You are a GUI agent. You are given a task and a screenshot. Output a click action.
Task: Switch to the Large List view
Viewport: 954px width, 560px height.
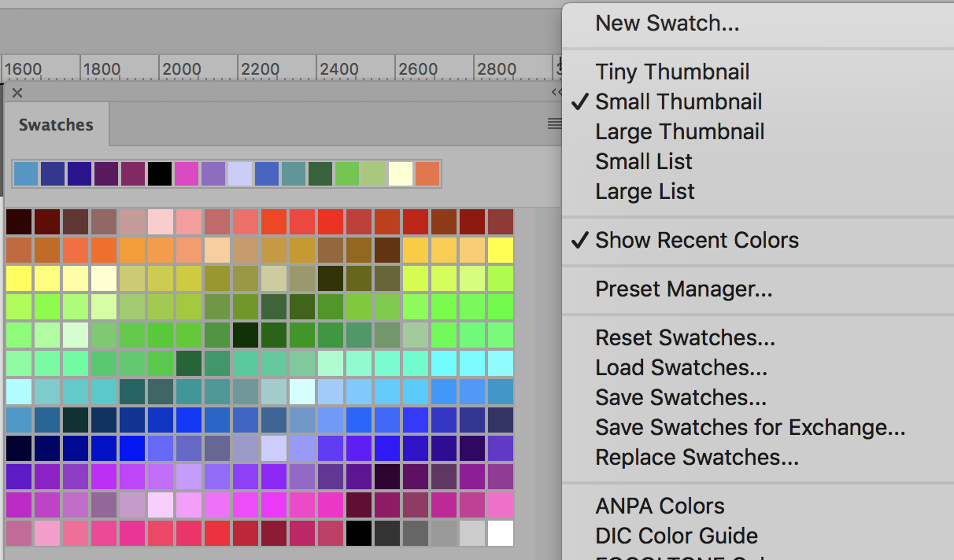tap(645, 191)
